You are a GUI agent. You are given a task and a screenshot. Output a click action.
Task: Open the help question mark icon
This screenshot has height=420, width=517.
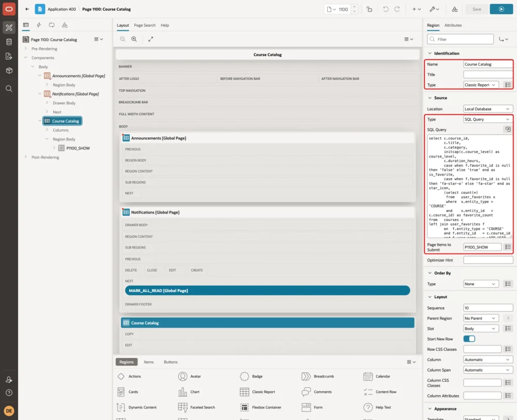click(9, 393)
